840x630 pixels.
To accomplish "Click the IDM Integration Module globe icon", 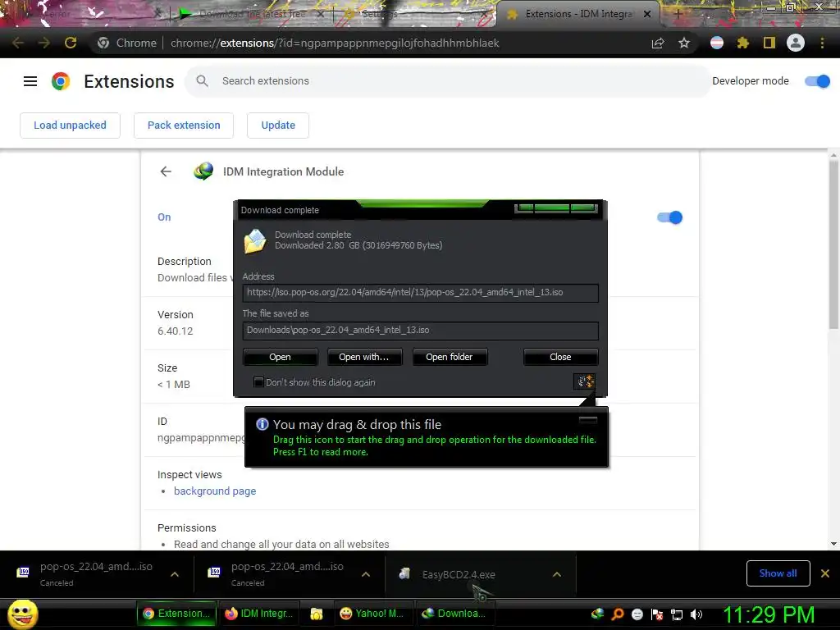I will pos(203,171).
